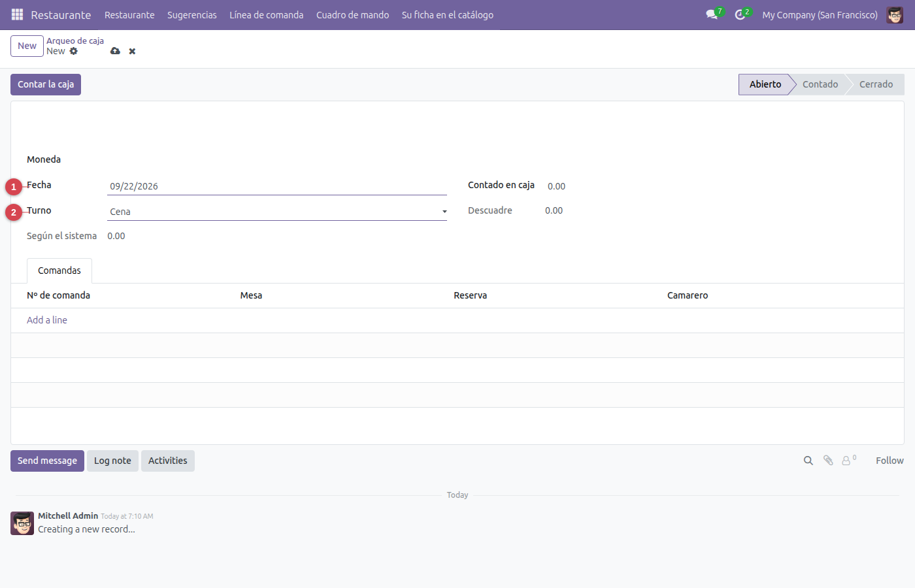Image resolution: width=915 pixels, height=588 pixels.
Task: Open the Cuadro de mando menu
Action: tap(352, 14)
